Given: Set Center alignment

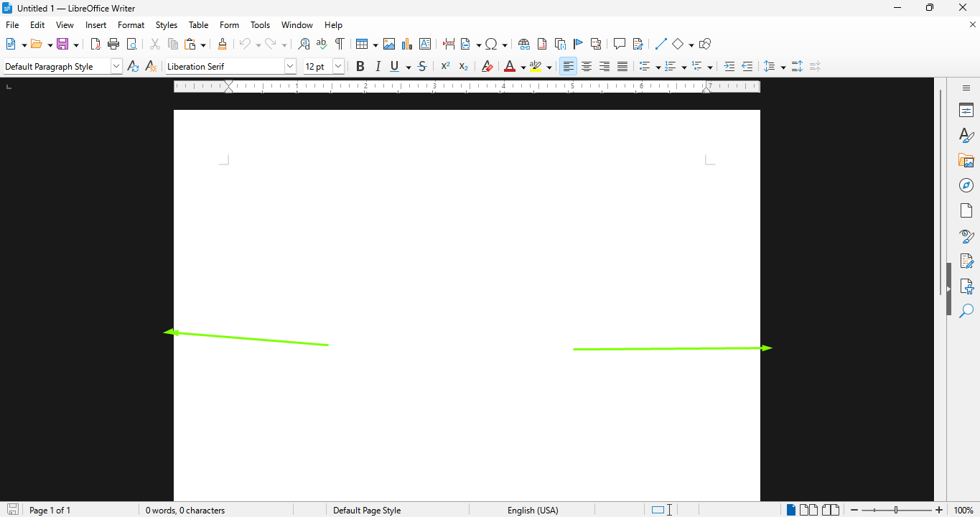Looking at the screenshot, I should coord(587,66).
